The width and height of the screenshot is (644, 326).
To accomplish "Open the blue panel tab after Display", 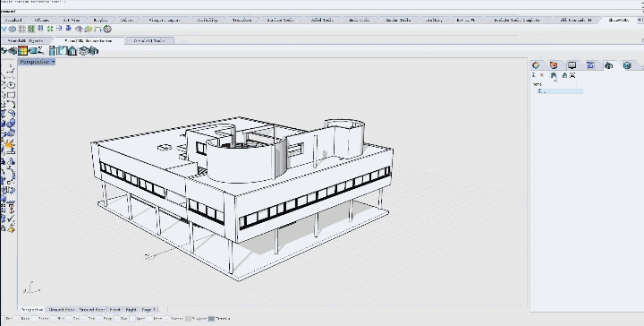I will (590, 65).
